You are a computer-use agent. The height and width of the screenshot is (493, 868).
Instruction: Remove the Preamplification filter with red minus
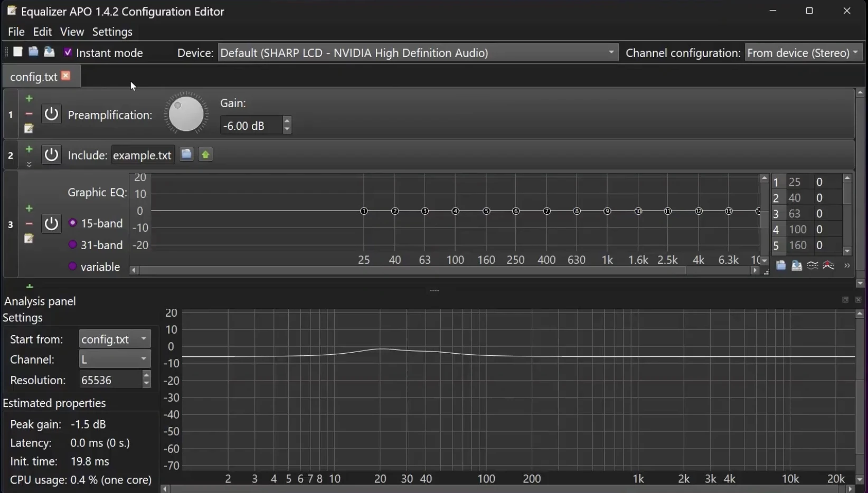(x=29, y=114)
